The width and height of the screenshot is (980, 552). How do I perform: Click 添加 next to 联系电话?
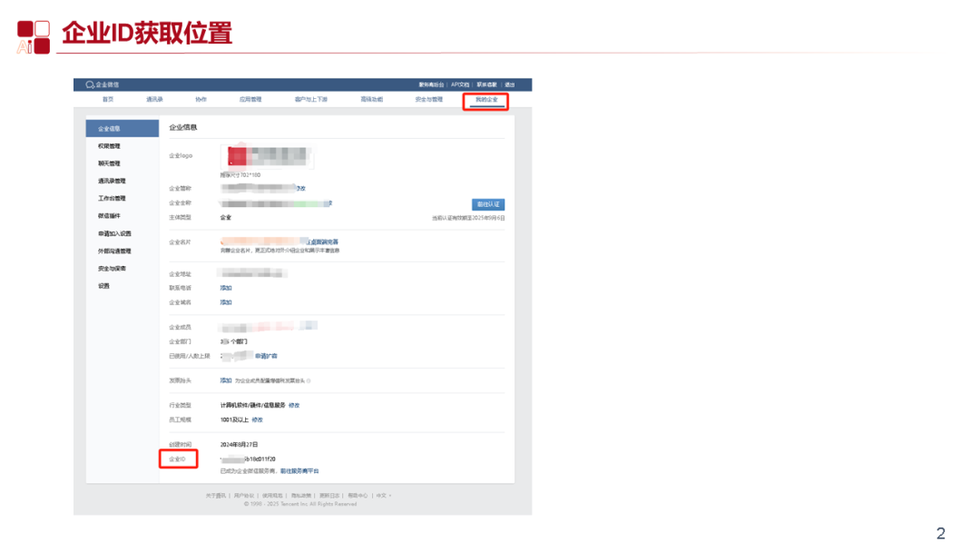[x=226, y=288]
